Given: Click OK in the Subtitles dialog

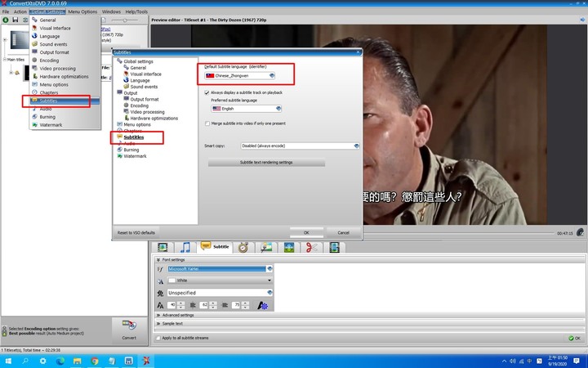Looking at the screenshot, I should click(306, 233).
